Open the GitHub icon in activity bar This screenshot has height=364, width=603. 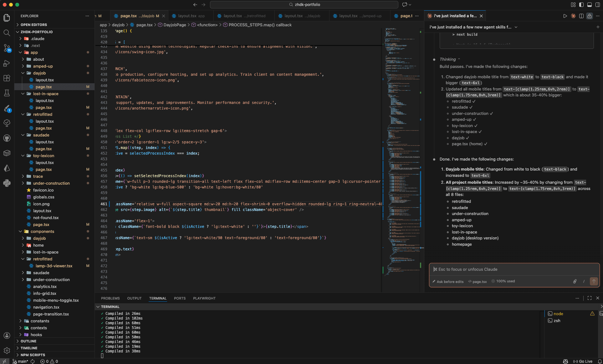[x=7, y=138]
